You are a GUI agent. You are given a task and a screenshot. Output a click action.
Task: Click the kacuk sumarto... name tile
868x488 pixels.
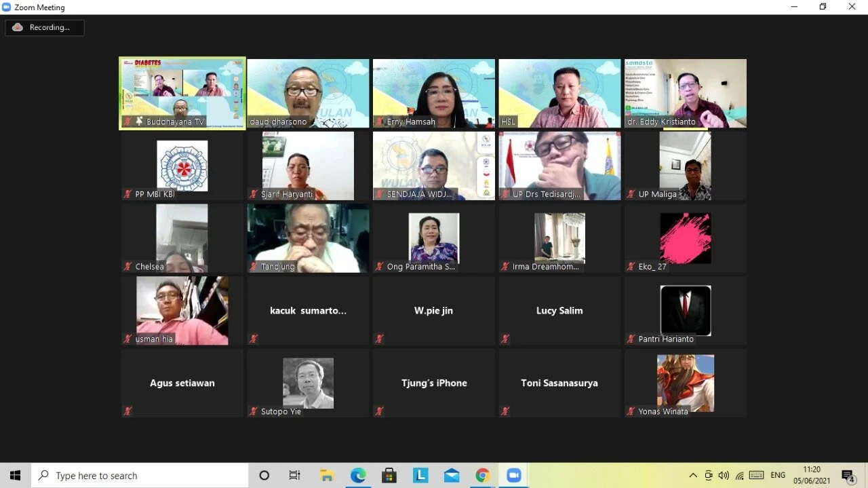coord(308,310)
